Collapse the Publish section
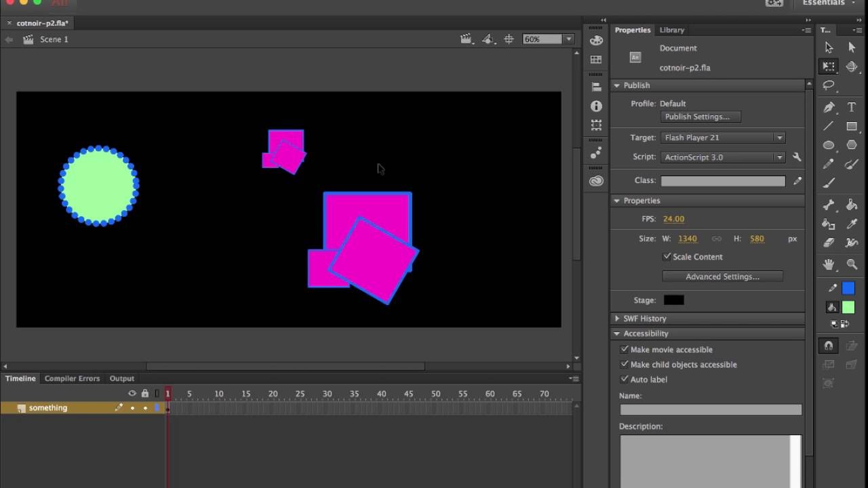Image resolution: width=868 pixels, height=488 pixels. pos(617,85)
